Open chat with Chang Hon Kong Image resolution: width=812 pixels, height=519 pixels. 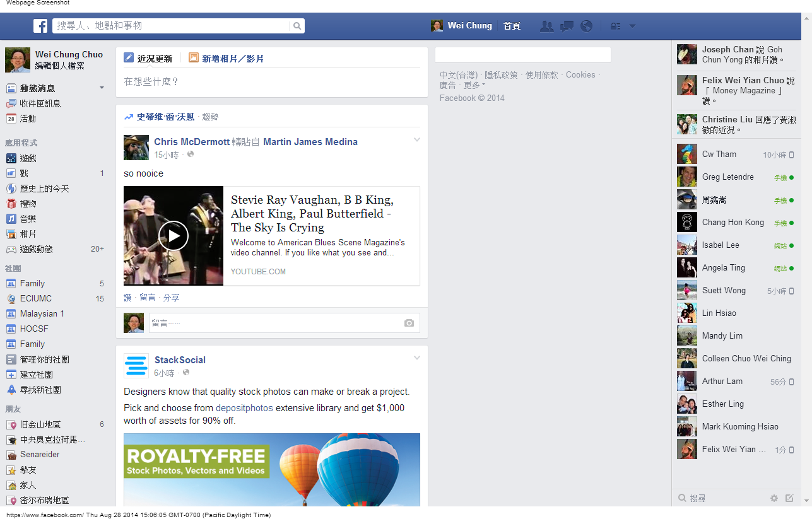click(x=736, y=223)
